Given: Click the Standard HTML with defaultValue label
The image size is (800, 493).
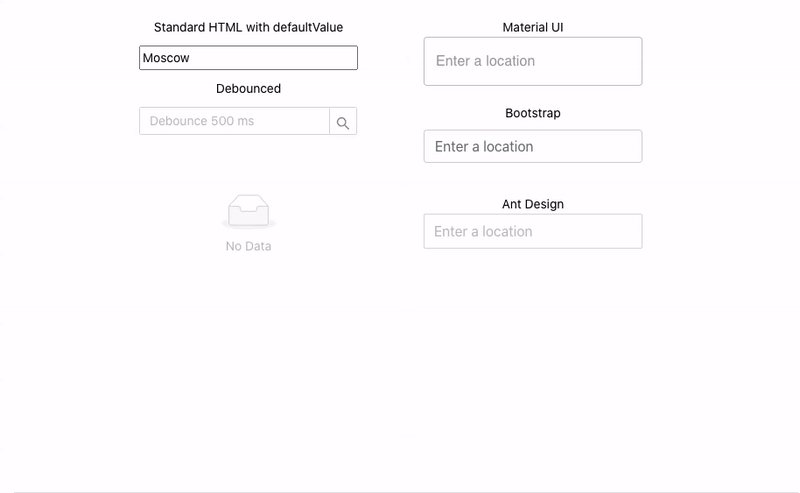Looking at the screenshot, I should click(248, 27).
